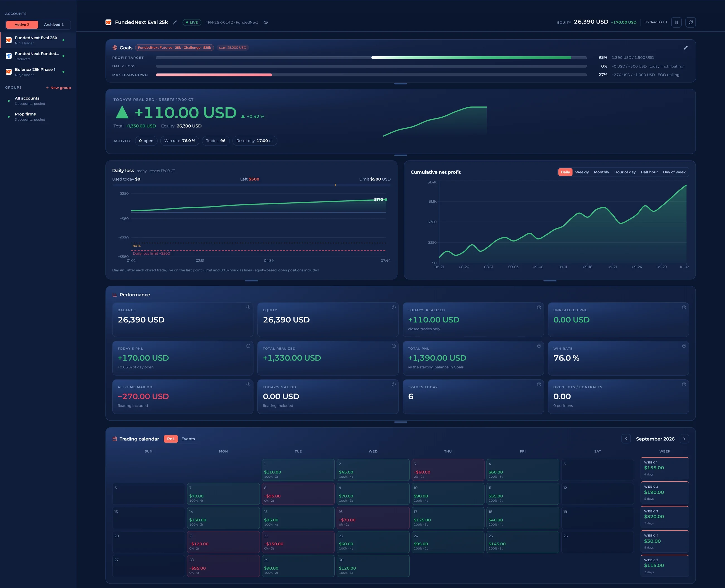The width and height of the screenshot is (725, 588).
Task: Click the FundedNext Futures 25k Challenge tag
Action: point(174,48)
